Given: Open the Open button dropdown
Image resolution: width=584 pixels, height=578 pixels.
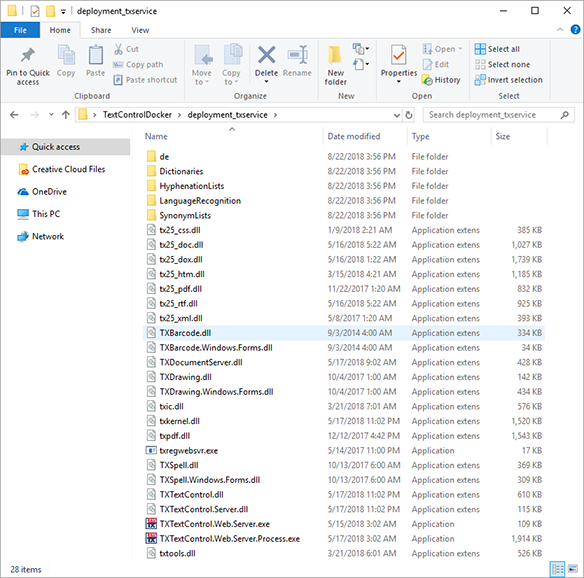Looking at the screenshot, I should click(460, 49).
